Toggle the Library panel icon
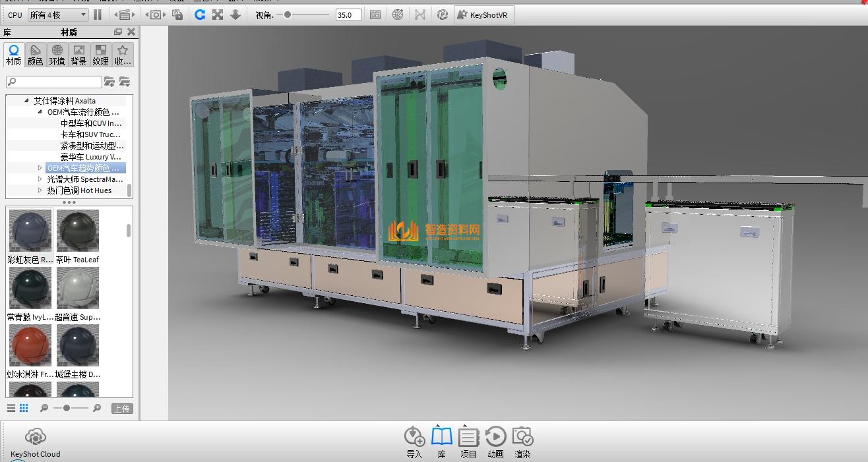This screenshot has width=868, height=462. pyautogui.click(x=441, y=442)
